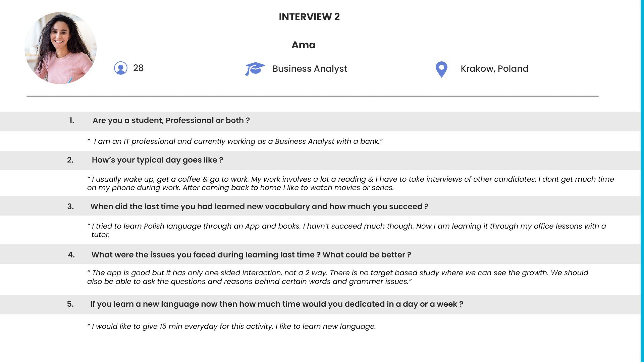Select question 4 about learning issues
This screenshot has height=362, width=644.
click(320, 254)
